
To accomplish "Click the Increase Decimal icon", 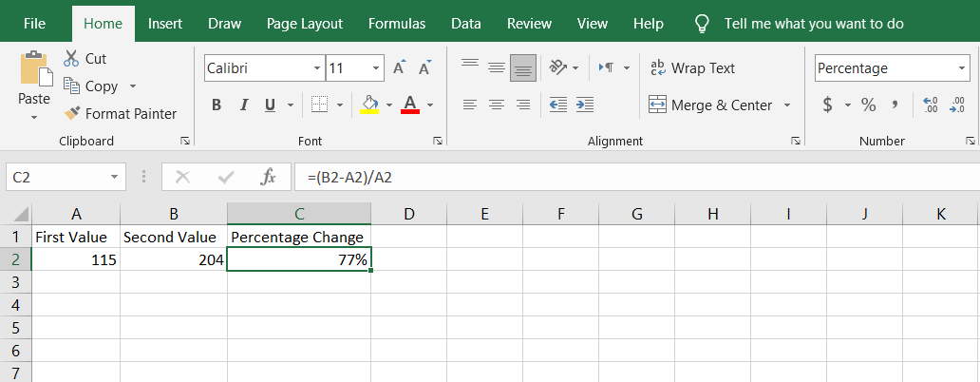I will [930, 105].
